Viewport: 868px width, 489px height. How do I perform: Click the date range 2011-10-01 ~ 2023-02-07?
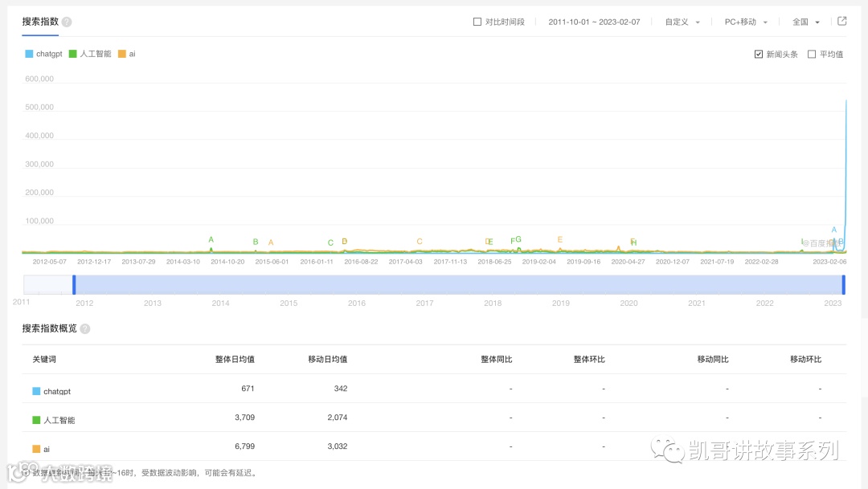pyautogui.click(x=594, y=22)
